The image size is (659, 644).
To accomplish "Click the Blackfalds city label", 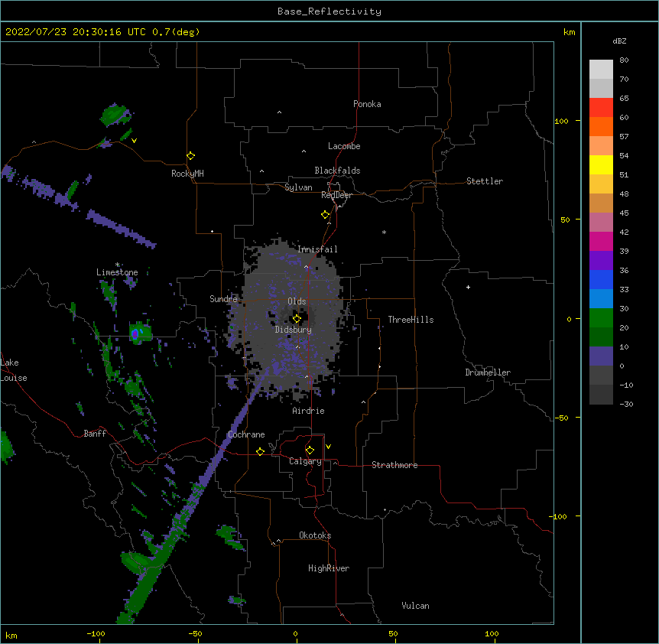I will (337, 171).
